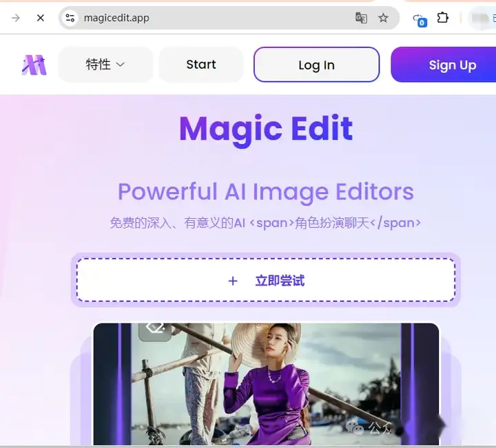Go forward with the browser arrow
The image size is (496, 448).
coord(15,18)
